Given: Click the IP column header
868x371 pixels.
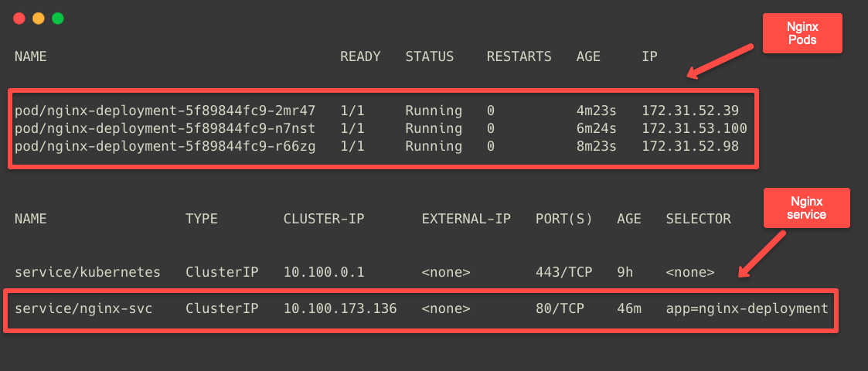Looking at the screenshot, I should (650, 56).
